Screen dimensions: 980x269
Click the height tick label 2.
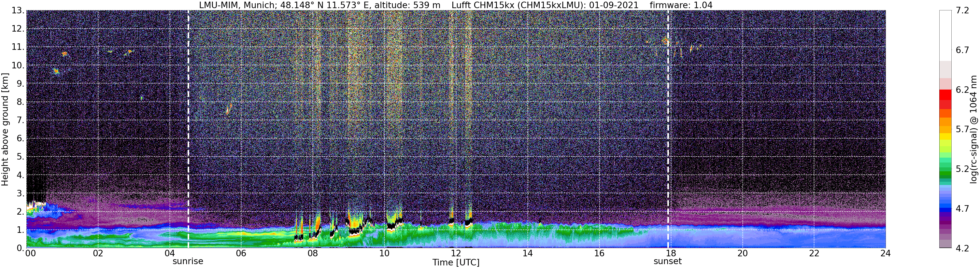[21, 212]
